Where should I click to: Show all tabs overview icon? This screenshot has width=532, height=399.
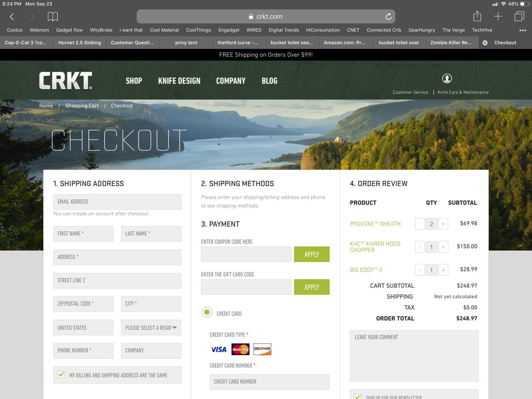coord(519,17)
